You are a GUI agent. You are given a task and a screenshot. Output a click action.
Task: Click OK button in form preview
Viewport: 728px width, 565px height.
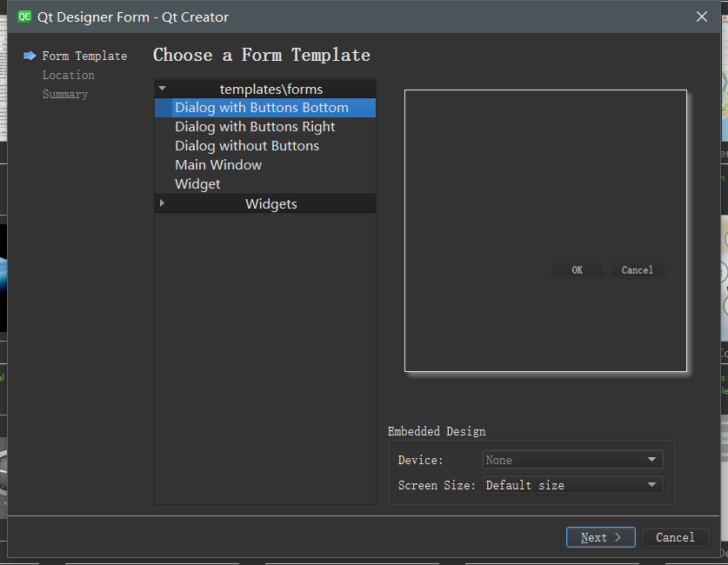pos(578,270)
